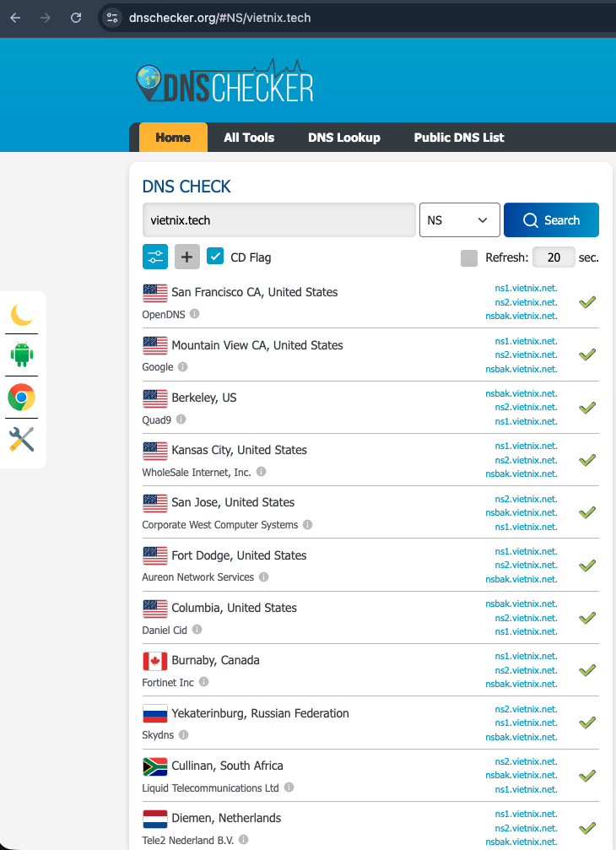This screenshot has height=850, width=616.
Task: Click the refresh seconds input field
Action: coord(554,257)
